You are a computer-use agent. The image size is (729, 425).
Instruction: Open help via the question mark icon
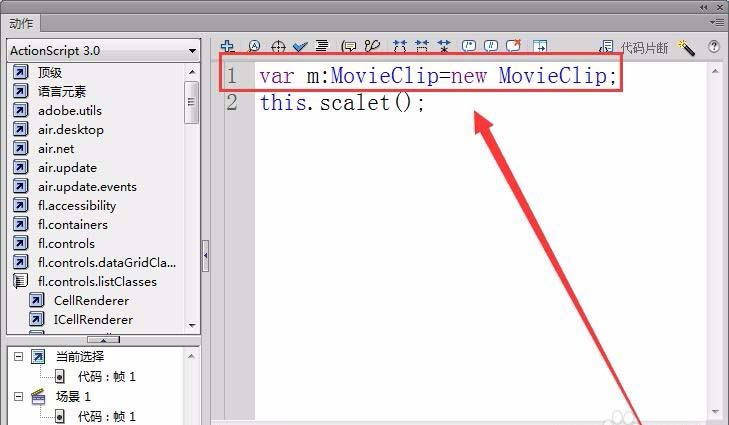pyautogui.click(x=714, y=46)
